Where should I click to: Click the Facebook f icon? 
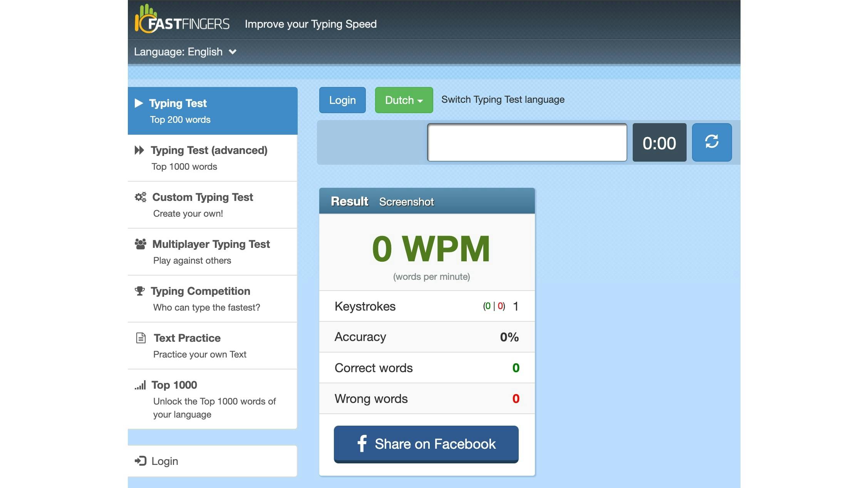click(362, 444)
